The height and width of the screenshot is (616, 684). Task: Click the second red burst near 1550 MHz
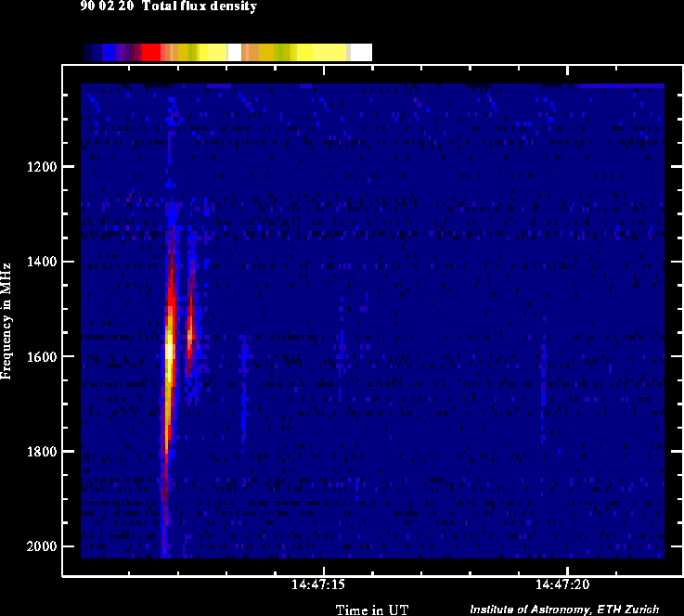tap(190, 331)
